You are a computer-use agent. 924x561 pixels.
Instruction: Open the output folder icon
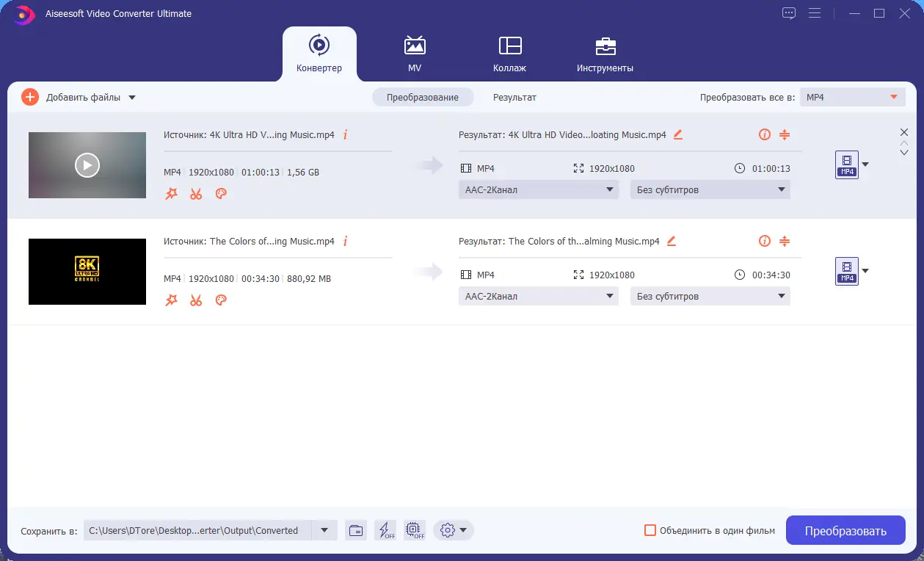[356, 530]
